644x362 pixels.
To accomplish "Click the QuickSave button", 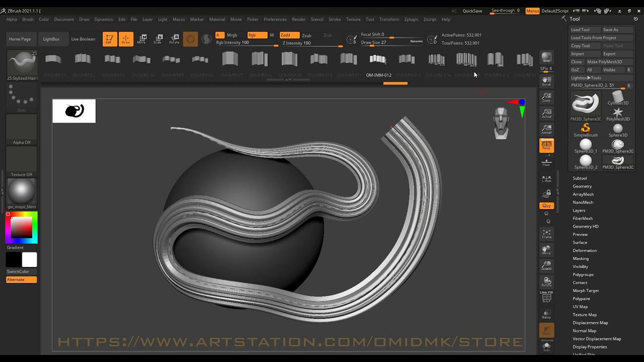I will [472, 11].
